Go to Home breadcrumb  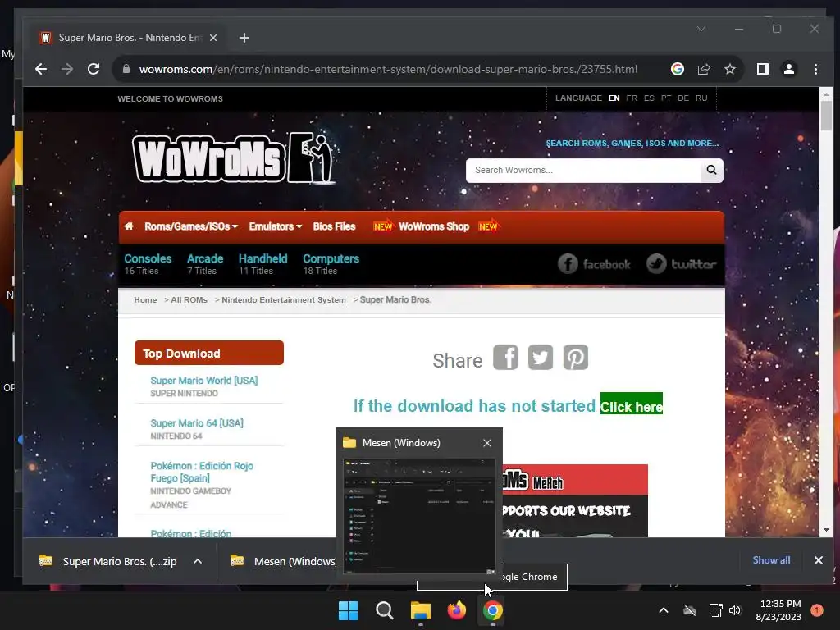pyautogui.click(x=145, y=300)
